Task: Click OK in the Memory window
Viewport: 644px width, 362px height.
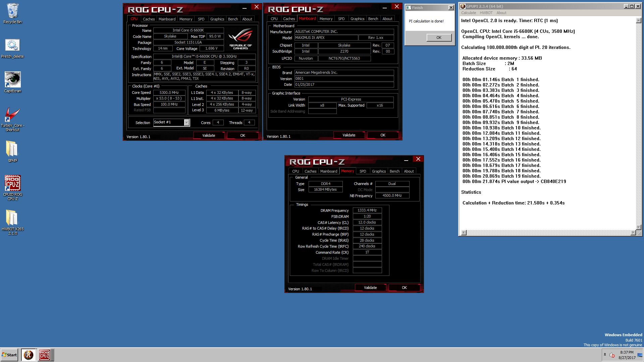Action: coord(404,288)
